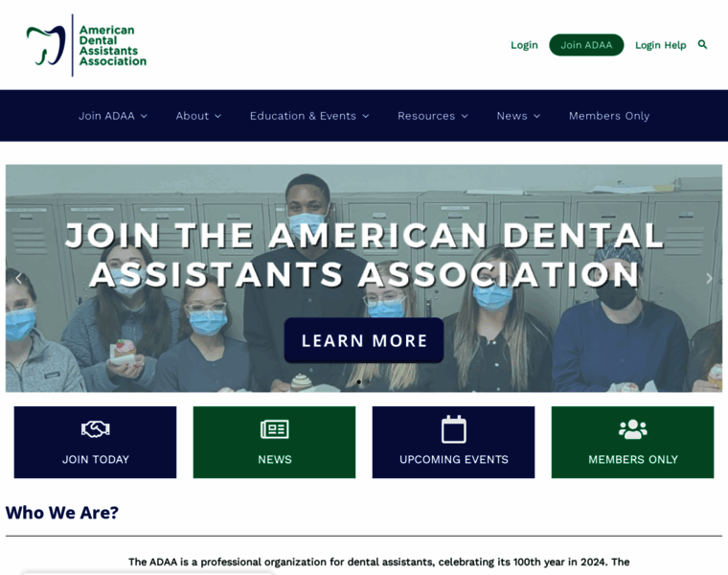
Task: Open the search magnifier icon
Action: pos(702,45)
